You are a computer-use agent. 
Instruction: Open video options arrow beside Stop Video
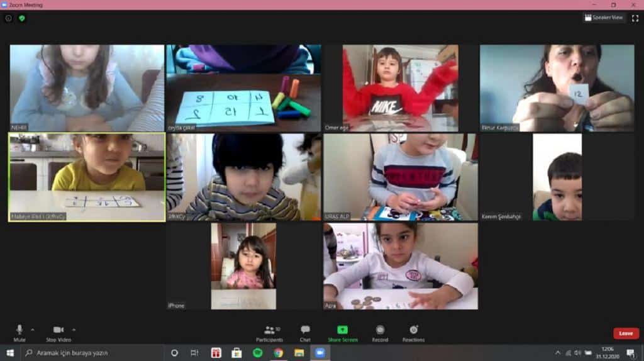click(74, 329)
